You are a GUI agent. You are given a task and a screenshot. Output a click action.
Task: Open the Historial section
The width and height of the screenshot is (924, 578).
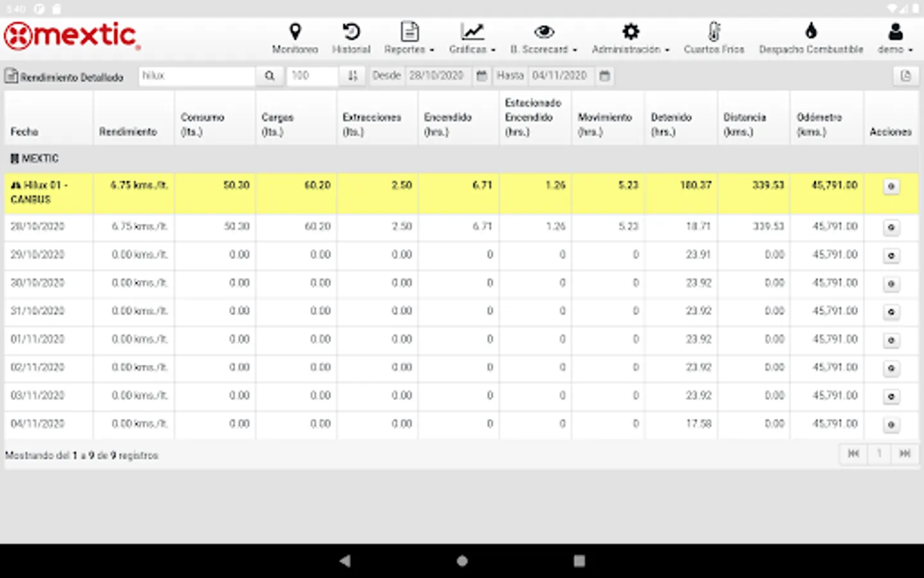pos(351,39)
